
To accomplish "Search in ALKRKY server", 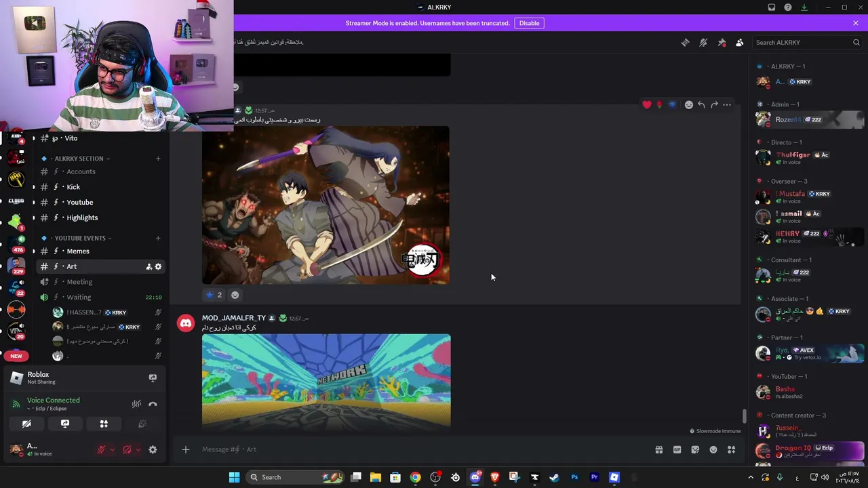I will coord(807,43).
